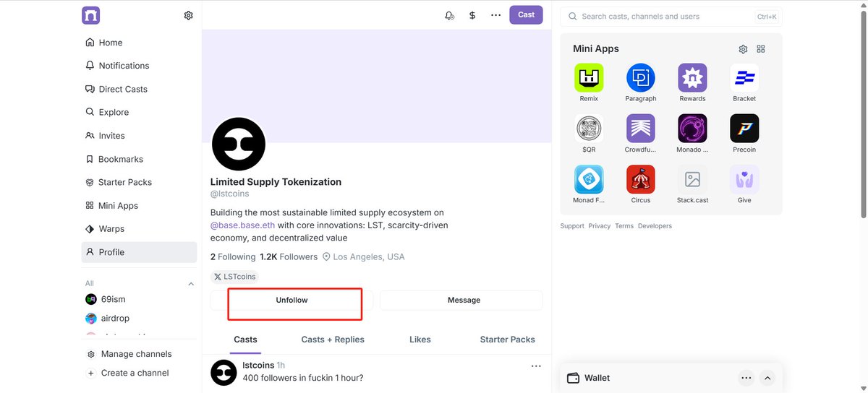Click the Developers footer link

655,226
